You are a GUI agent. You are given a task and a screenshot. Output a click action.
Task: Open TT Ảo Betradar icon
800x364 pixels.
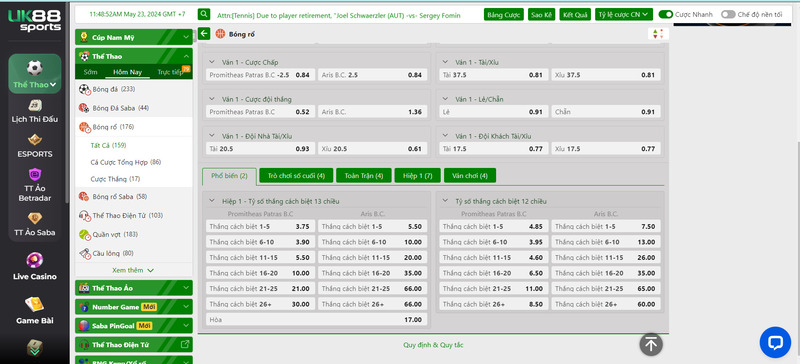pyautogui.click(x=35, y=174)
